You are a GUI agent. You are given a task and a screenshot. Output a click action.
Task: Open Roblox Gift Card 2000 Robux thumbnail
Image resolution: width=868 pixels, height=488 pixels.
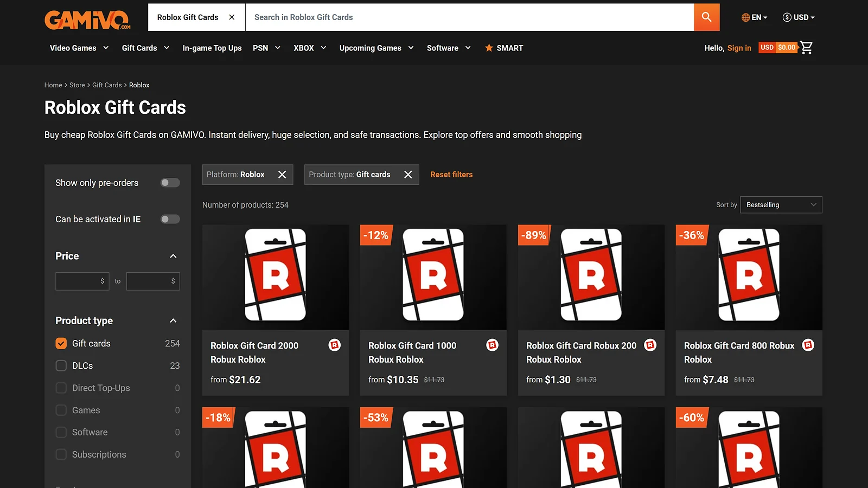(276, 277)
